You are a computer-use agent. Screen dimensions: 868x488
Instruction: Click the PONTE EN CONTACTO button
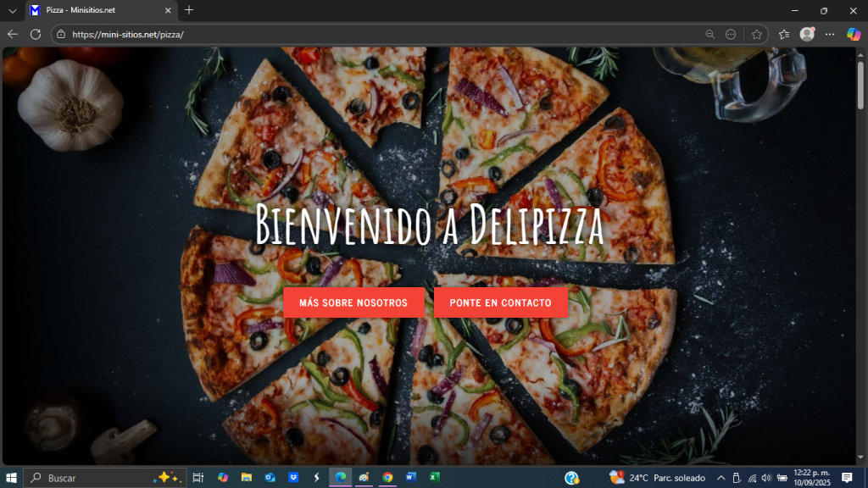coord(500,302)
